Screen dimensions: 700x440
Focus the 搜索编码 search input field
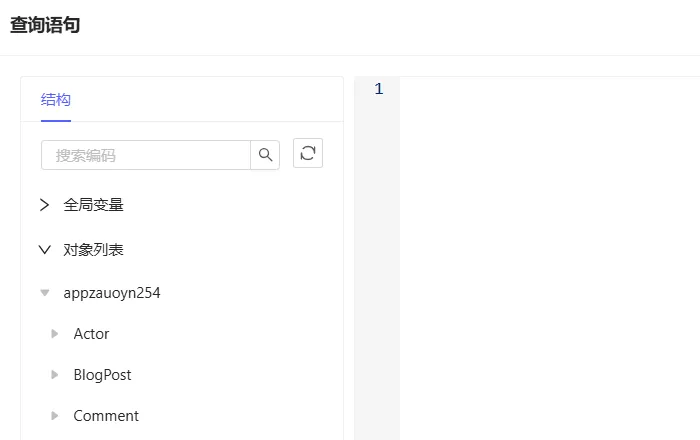pyautogui.click(x=145, y=155)
